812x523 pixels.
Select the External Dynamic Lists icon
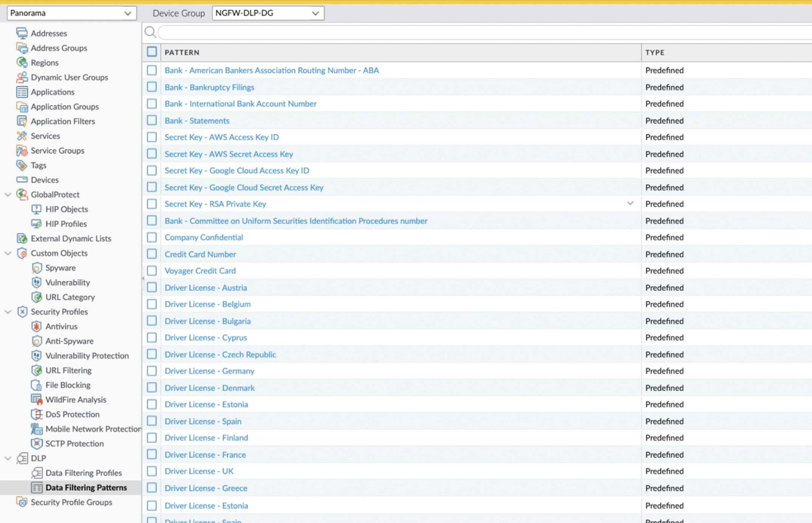coord(22,238)
